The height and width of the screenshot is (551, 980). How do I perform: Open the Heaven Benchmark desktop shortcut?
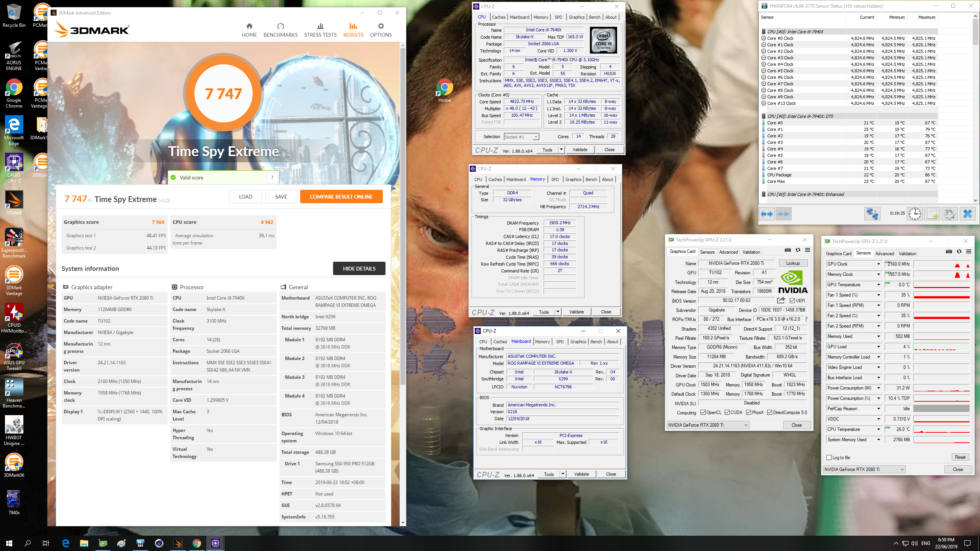14,394
